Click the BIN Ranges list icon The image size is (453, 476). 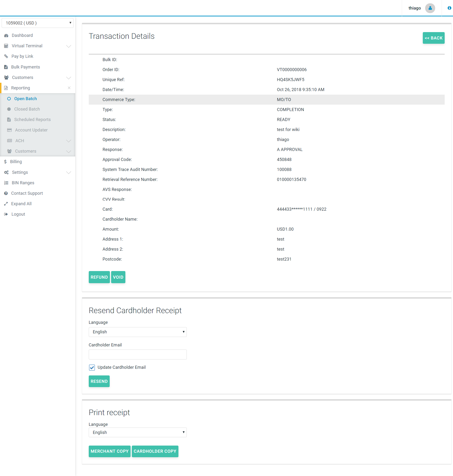6,183
